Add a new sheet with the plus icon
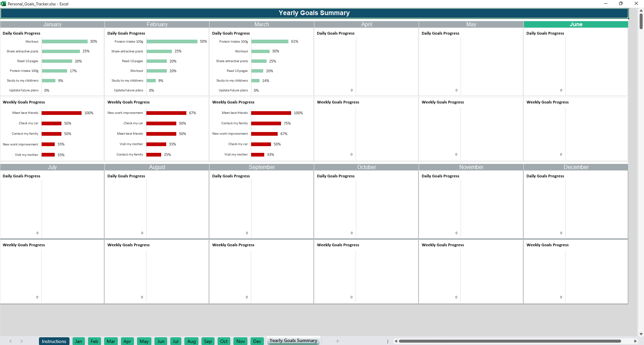This screenshot has height=345, width=644. pyautogui.click(x=337, y=341)
